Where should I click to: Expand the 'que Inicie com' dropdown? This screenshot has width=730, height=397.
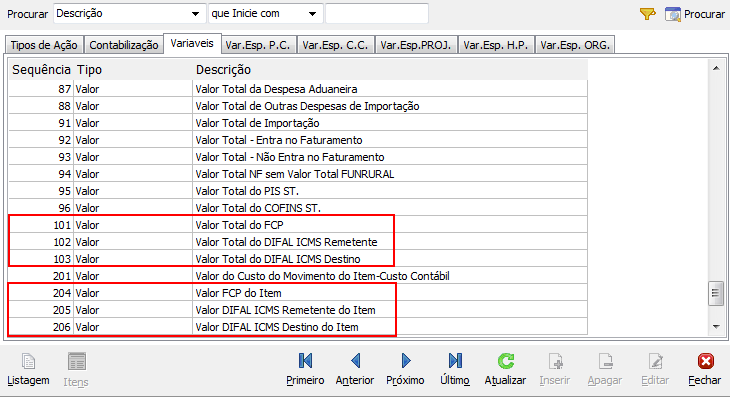(312, 14)
